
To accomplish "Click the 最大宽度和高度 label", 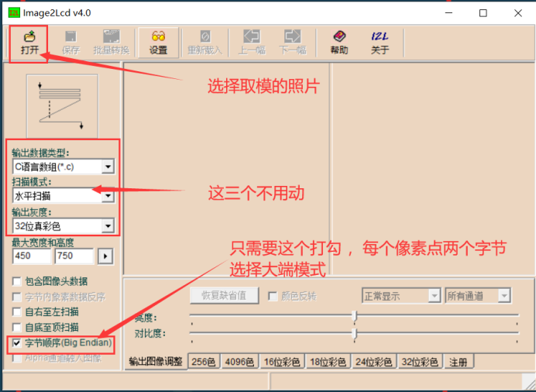I will [43, 242].
